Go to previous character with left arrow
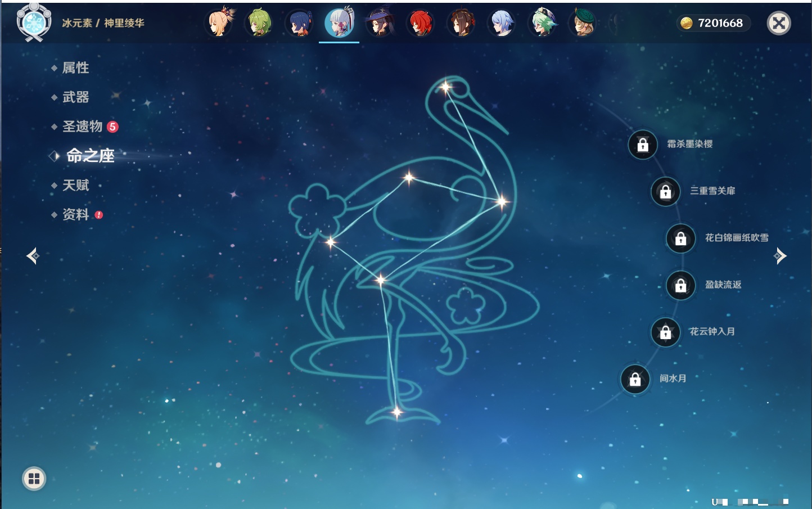 [x=33, y=256]
